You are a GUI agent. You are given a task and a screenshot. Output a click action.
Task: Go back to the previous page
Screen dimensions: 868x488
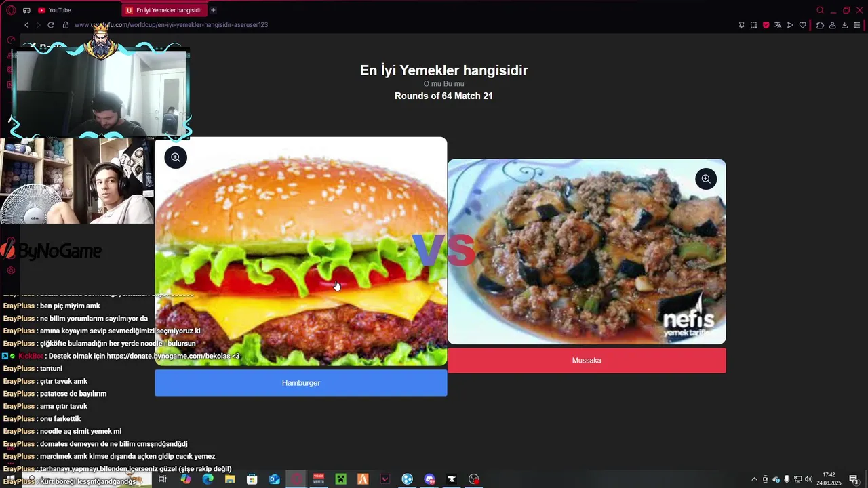(26, 25)
